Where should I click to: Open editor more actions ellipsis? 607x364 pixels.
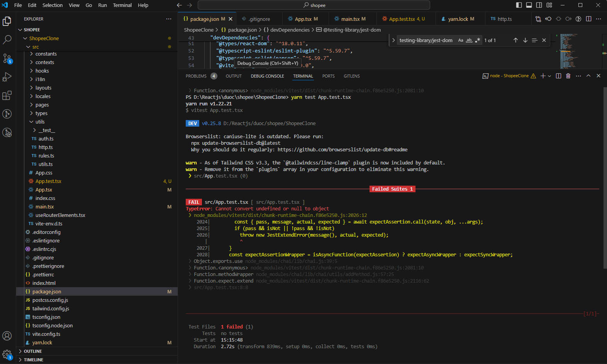(599, 19)
